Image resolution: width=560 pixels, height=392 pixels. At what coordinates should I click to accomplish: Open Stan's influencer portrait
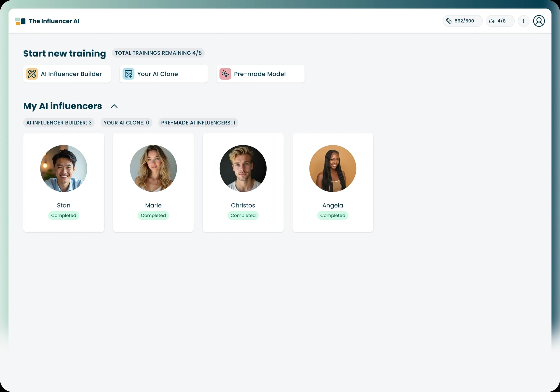(64, 169)
